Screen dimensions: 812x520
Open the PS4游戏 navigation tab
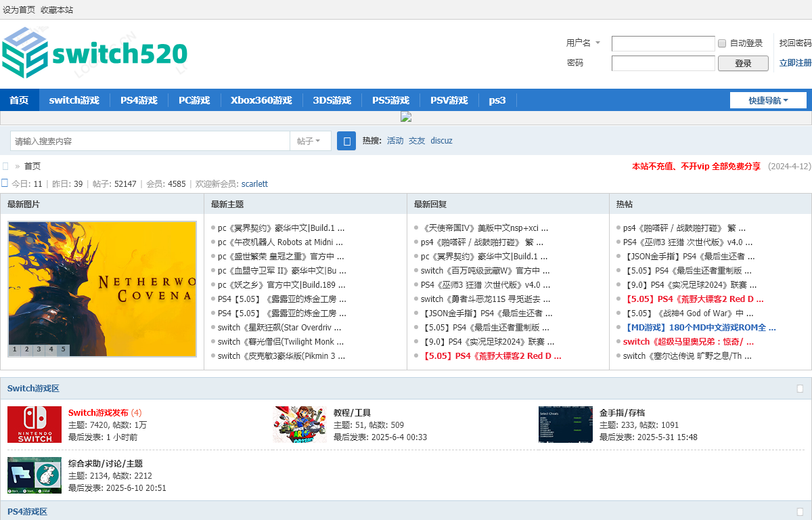coord(139,100)
